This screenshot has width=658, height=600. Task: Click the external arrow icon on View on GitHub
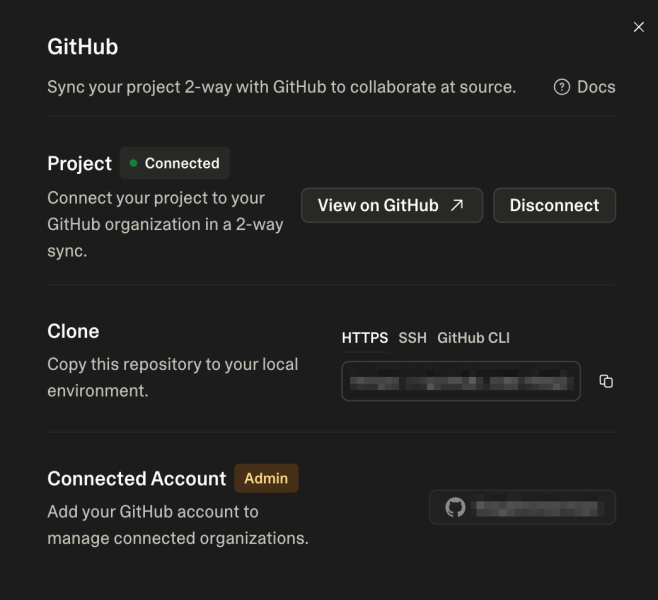pyautogui.click(x=457, y=205)
